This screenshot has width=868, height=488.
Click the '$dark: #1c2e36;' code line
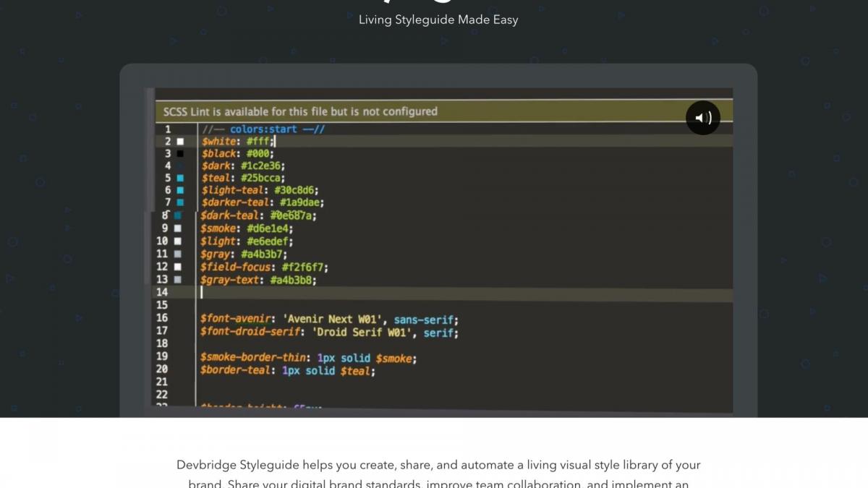(x=243, y=166)
